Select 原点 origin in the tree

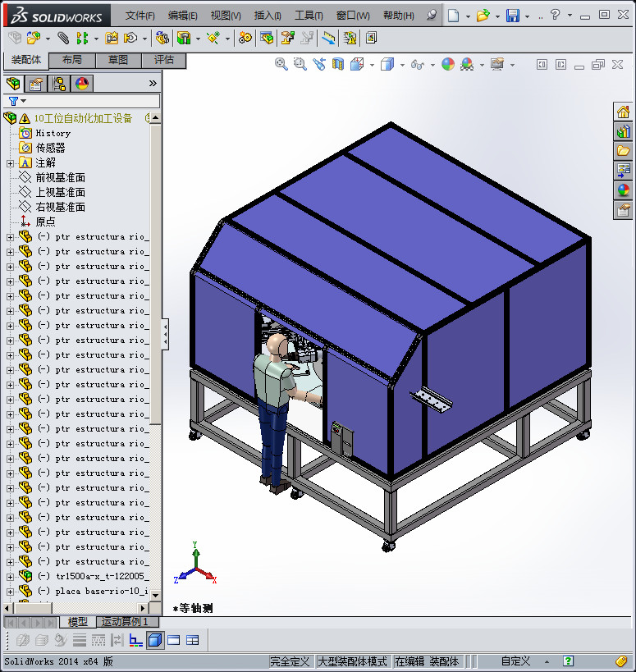click(x=45, y=222)
